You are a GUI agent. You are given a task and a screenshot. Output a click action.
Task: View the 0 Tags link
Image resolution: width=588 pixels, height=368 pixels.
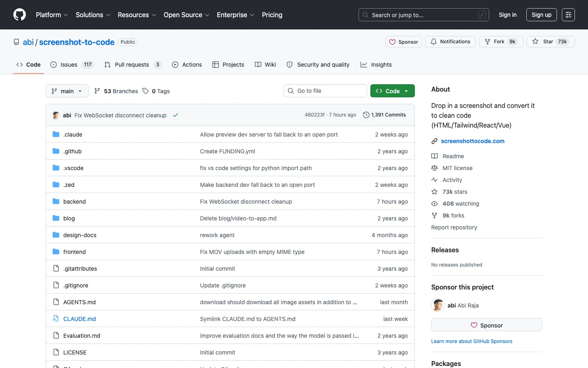[156, 91]
